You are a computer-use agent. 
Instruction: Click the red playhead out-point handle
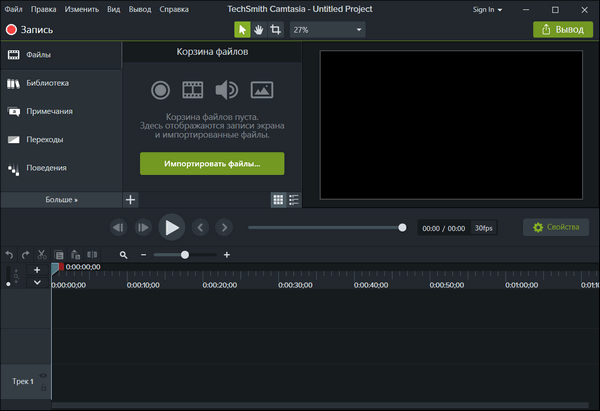pyautogui.click(x=62, y=267)
